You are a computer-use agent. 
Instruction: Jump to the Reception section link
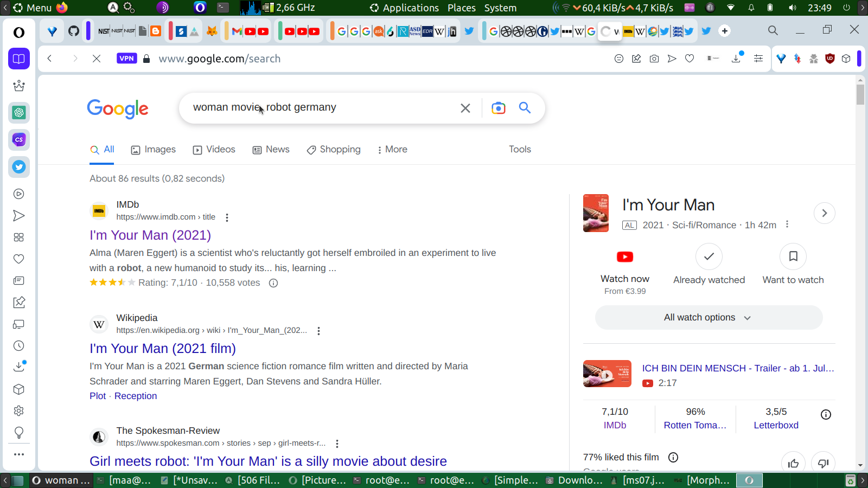tap(136, 396)
